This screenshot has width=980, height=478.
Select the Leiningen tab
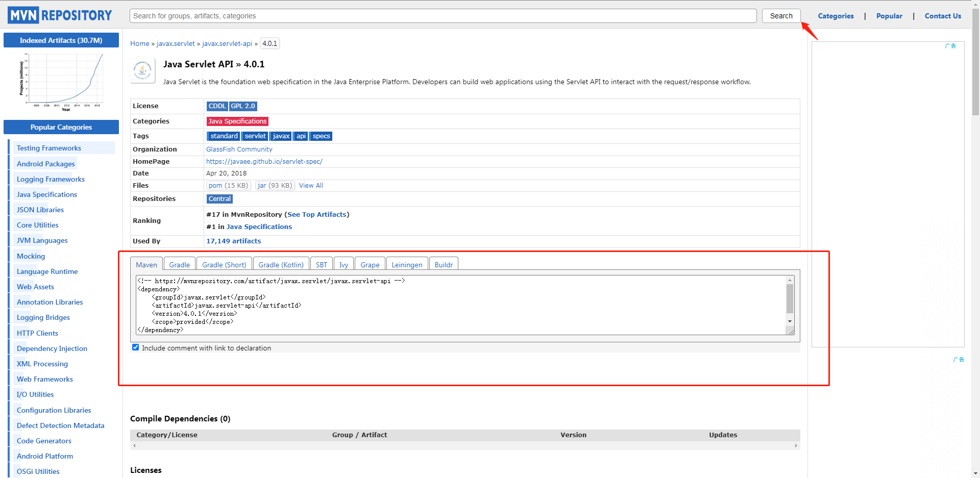[407, 264]
